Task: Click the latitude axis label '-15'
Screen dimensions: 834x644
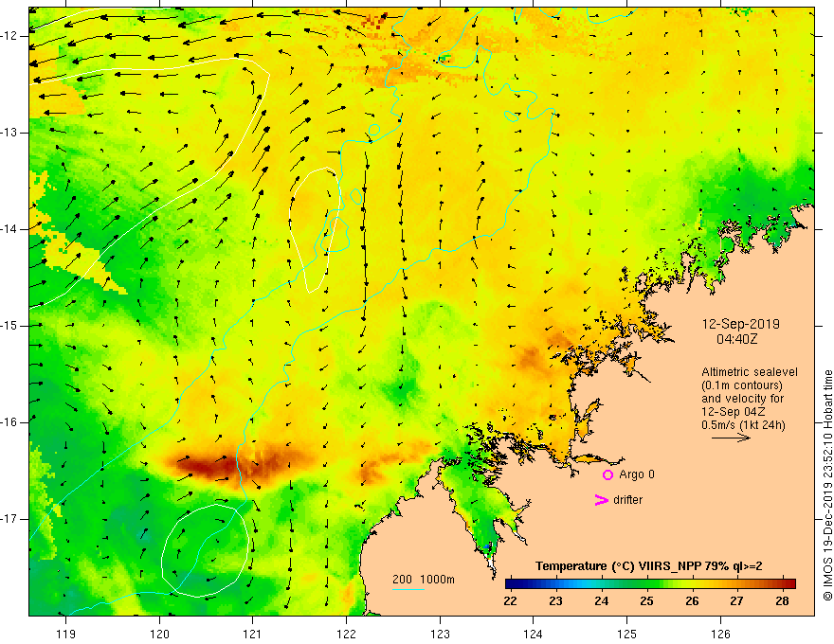Action: tap(9, 326)
